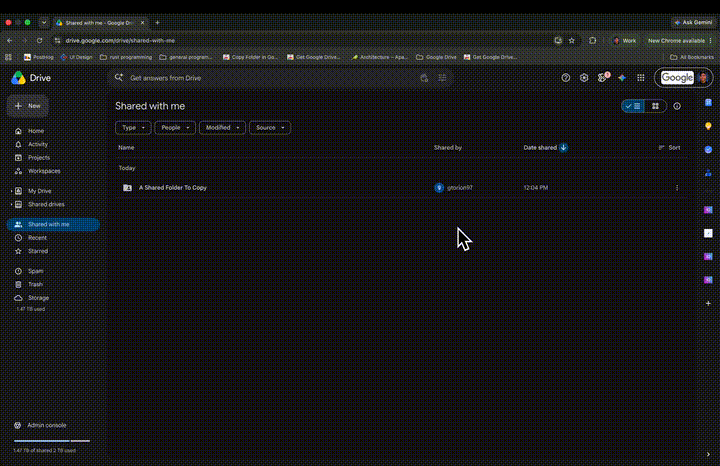The image size is (720, 466).
Task: Select Shared with me in the sidebar
Action: tap(53, 225)
